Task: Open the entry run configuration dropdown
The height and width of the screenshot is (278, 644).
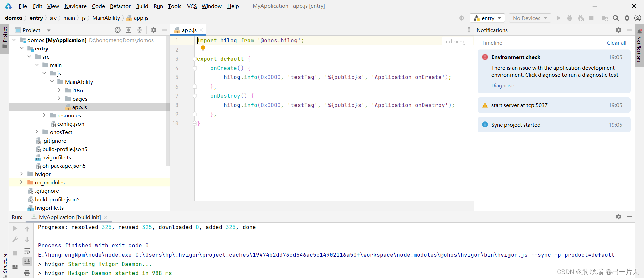Action: 487,18
